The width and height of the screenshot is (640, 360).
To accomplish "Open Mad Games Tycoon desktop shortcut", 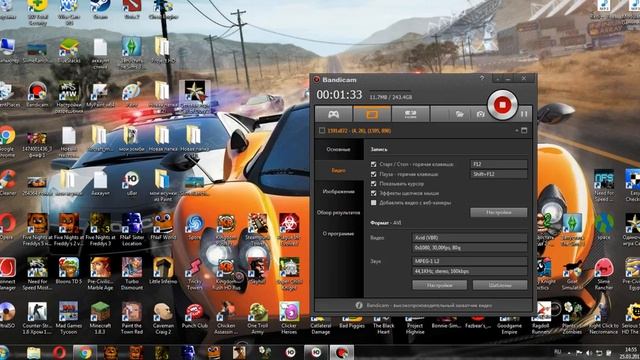I will (x=68, y=318).
